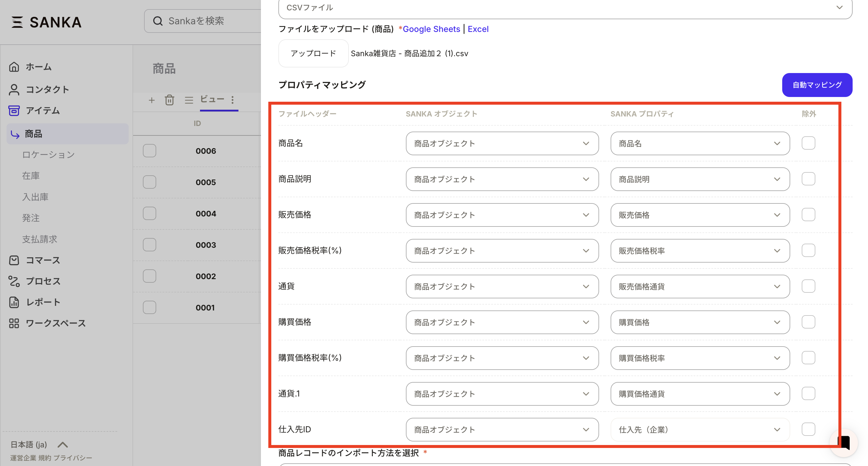Expand the SANKA property dropdown for 販売価格通貨

pos(700,287)
